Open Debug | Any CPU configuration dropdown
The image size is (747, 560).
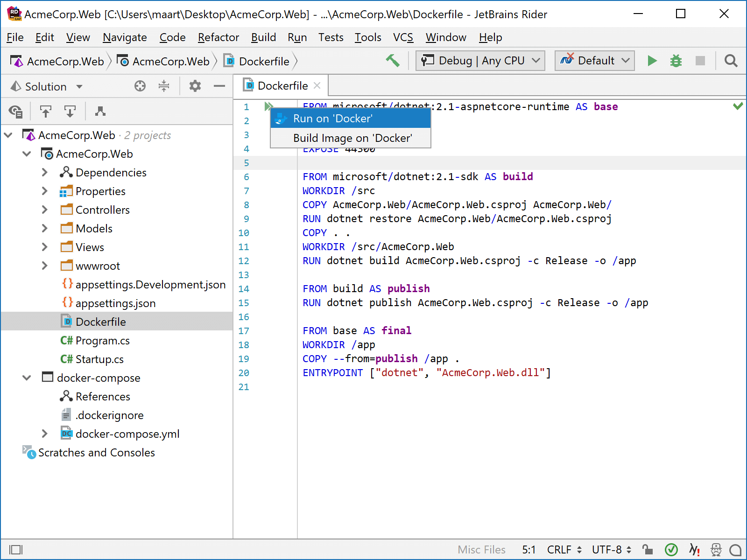[x=480, y=61]
